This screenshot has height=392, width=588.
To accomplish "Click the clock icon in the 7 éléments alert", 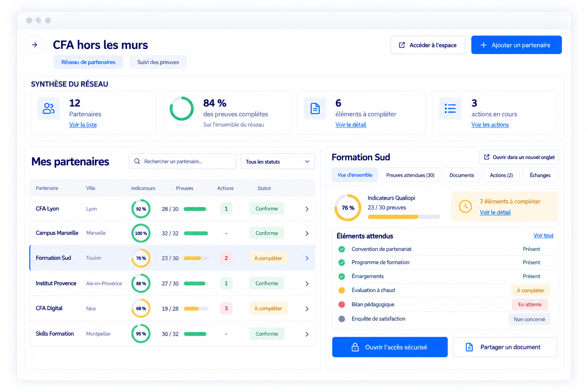I will coord(465,206).
